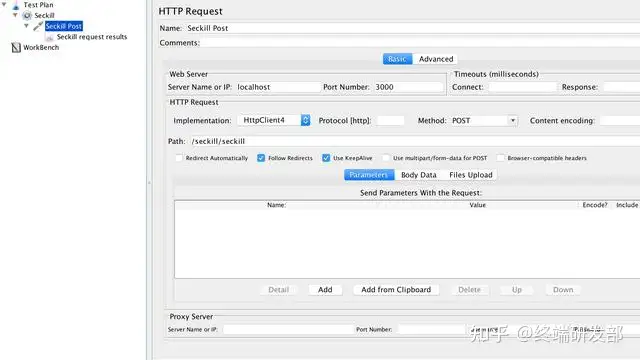This screenshot has height=360, width=640.
Task: Click the Seckill thread group gear icon
Action: tap(27, 16)
